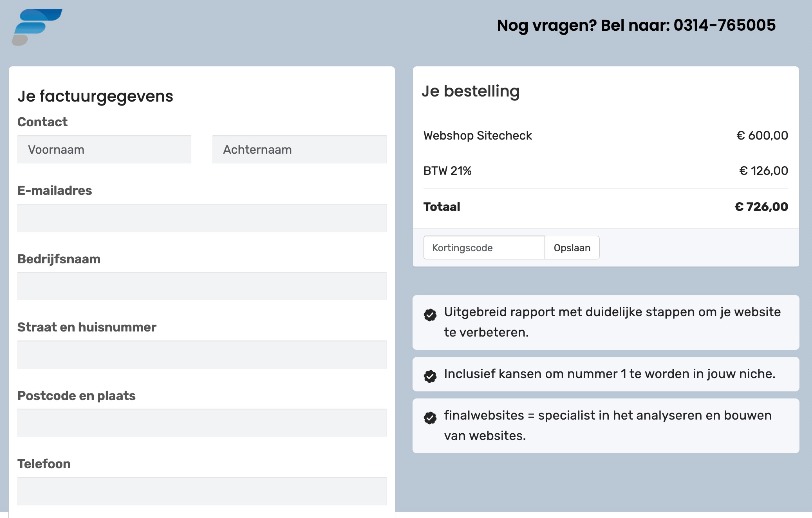812x518 pixels.
Task: Select the Bedrijfsnaam text field
Action: pyautogui.click(x=202, y=286)
